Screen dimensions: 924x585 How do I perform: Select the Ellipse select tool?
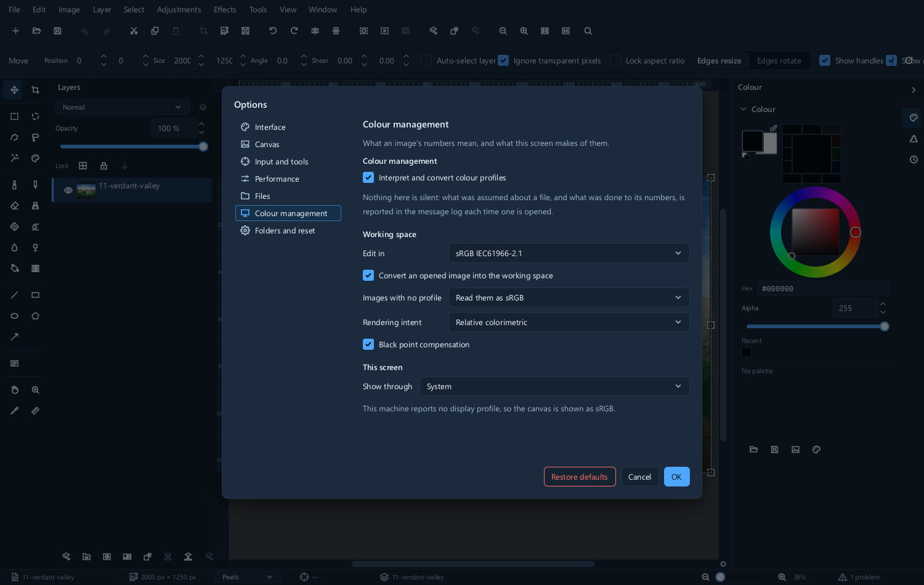tap(36, 116)
